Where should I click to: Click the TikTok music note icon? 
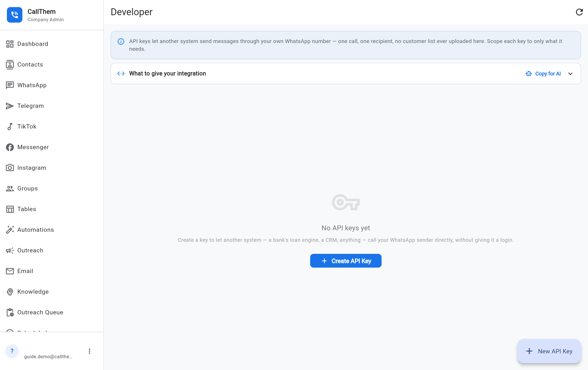pyautogui.click(x=10, y=126)
